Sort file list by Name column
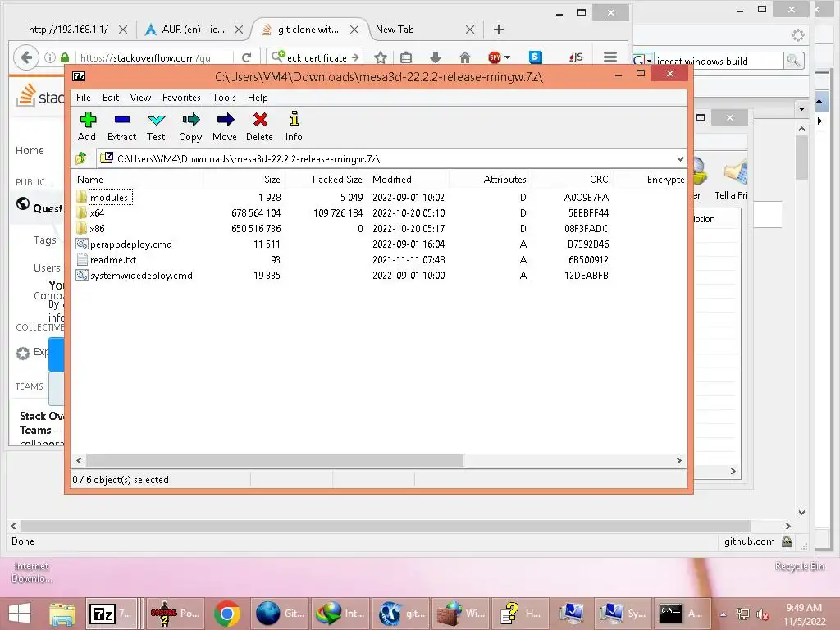This screenshot has height=630, width=840. click(137, 180)
